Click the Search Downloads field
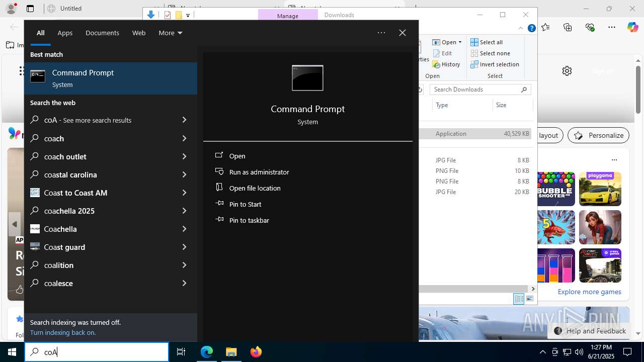The height and width of the screenshot is (362, 644). coord(480,89)
